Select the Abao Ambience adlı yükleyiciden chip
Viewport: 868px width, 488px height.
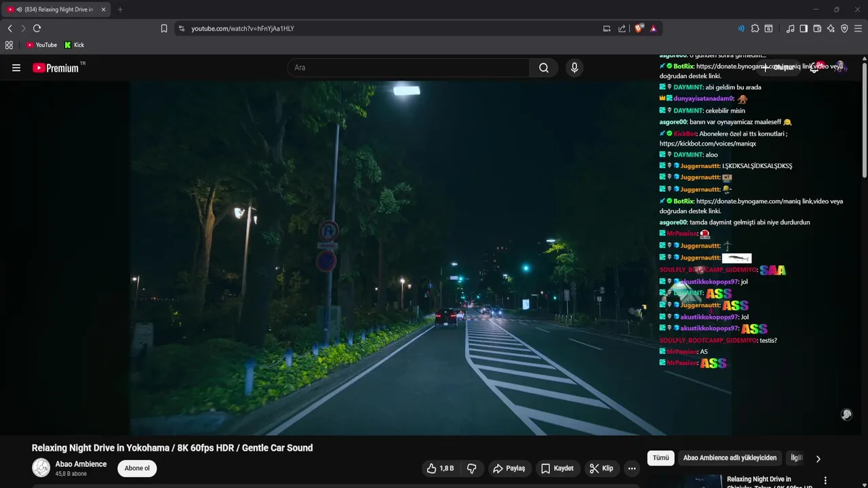click(730, 458)
